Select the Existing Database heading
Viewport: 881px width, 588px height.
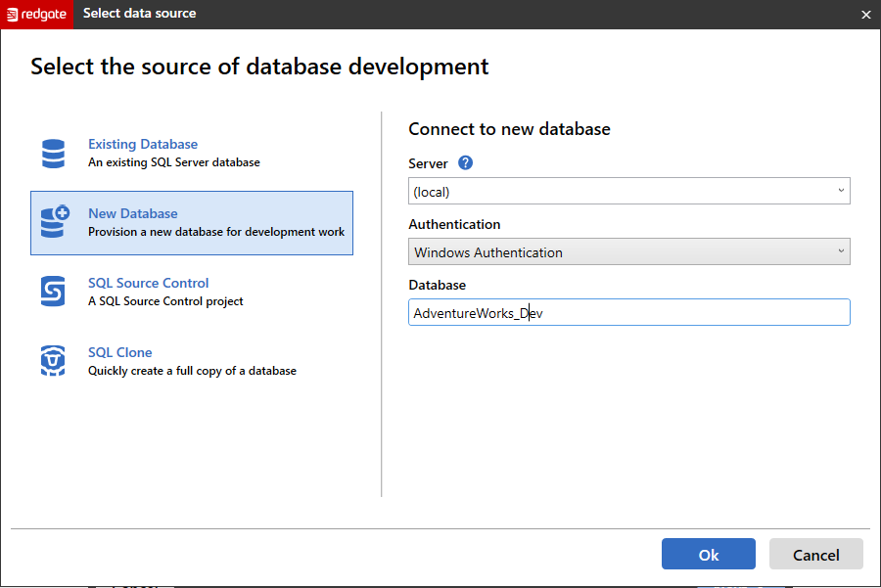pos(143,144)
